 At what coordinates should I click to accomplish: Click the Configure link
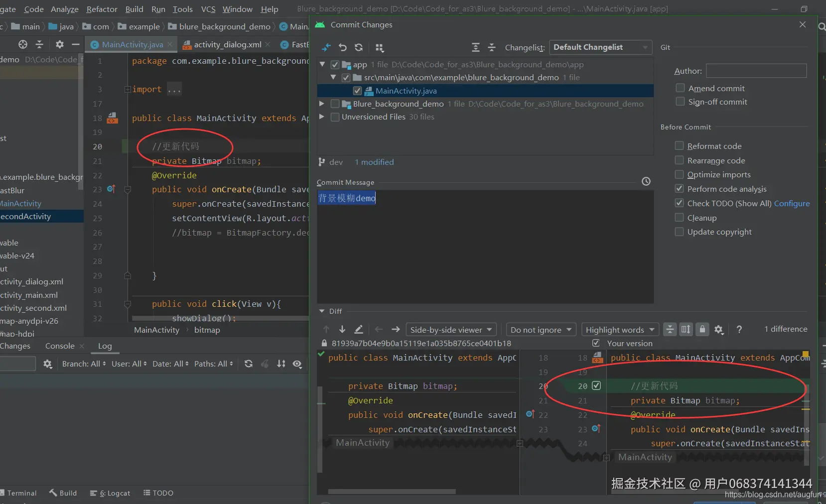(792, 203)
